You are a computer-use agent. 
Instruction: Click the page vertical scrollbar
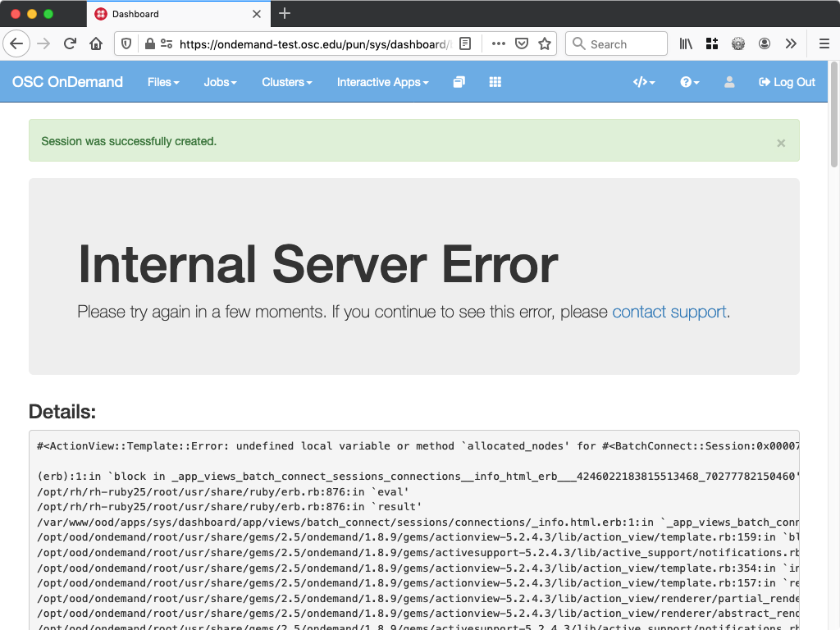pyautogui.click(x=833, y=115)
